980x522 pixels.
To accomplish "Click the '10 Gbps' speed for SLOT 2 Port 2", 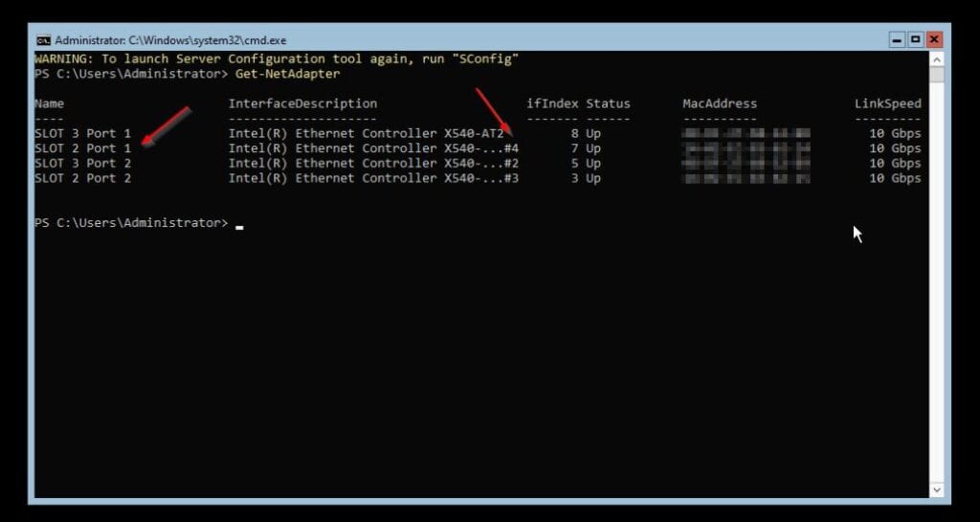I will 895,178.
